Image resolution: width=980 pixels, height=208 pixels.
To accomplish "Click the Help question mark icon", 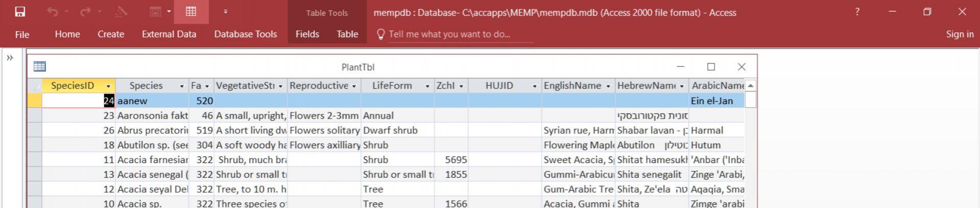I will [x=857, y=12].
